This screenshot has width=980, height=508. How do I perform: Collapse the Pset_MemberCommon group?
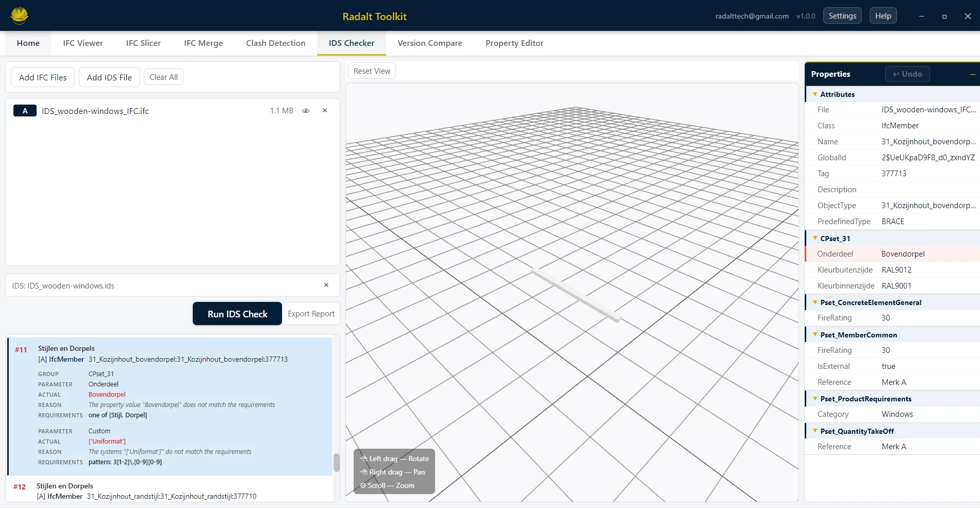point(815,335)
